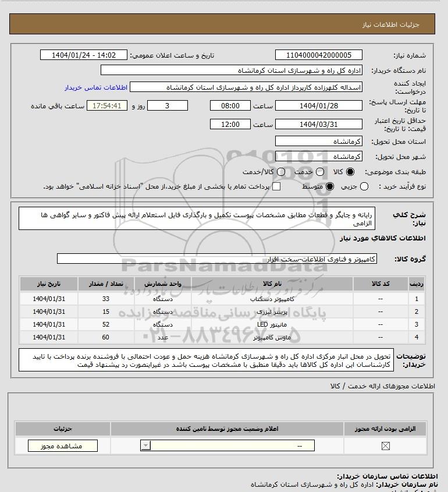Image resolution: width=448 pixels, height=492 pixels.
Task: Click the توضیحات خریدار text box
Action: [207, 360]
